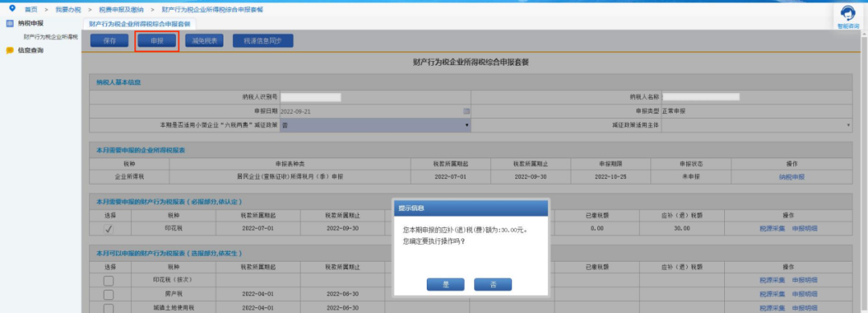Click the 申报日期 field showing 2022-09-21

375,111
